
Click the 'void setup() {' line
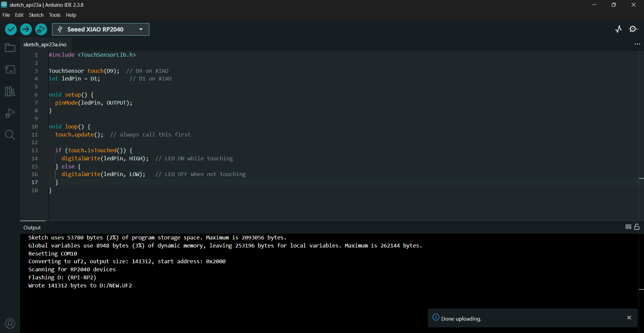(71, 95)
